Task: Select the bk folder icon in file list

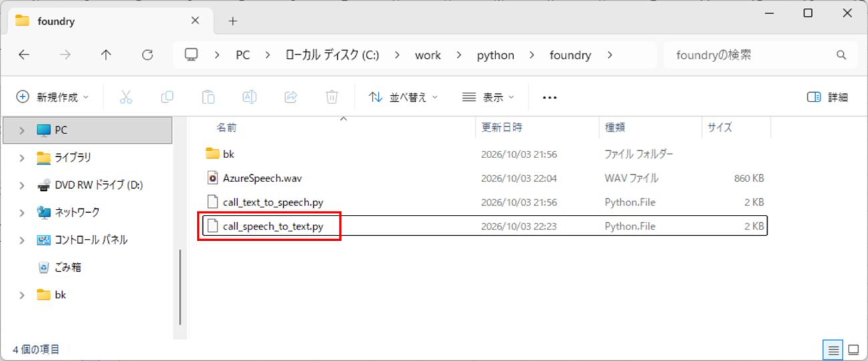Action: click(x=212, y=153)
